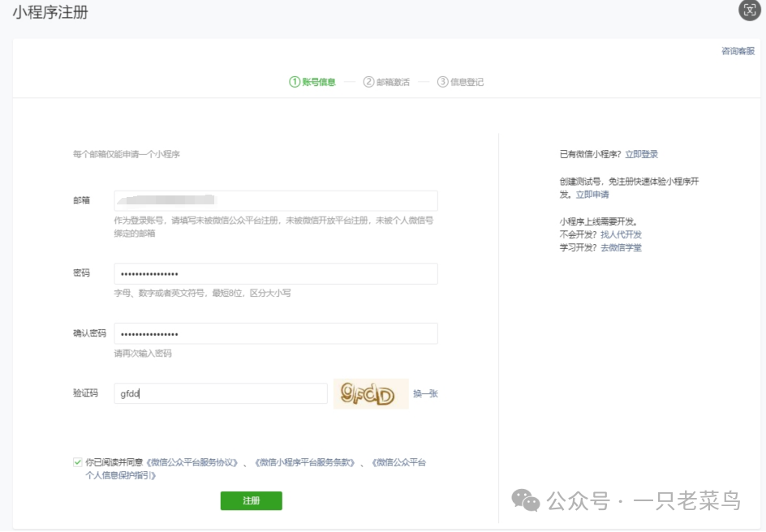Focus the 邮箱 email input field

point(276,200)
